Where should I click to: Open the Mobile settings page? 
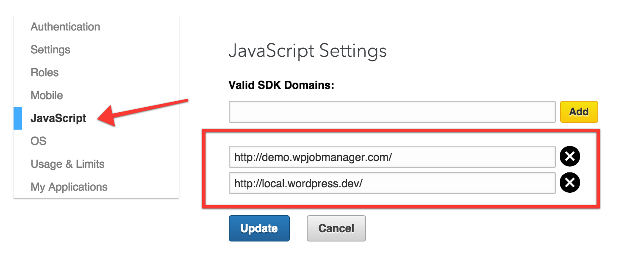tap(47, 95)
